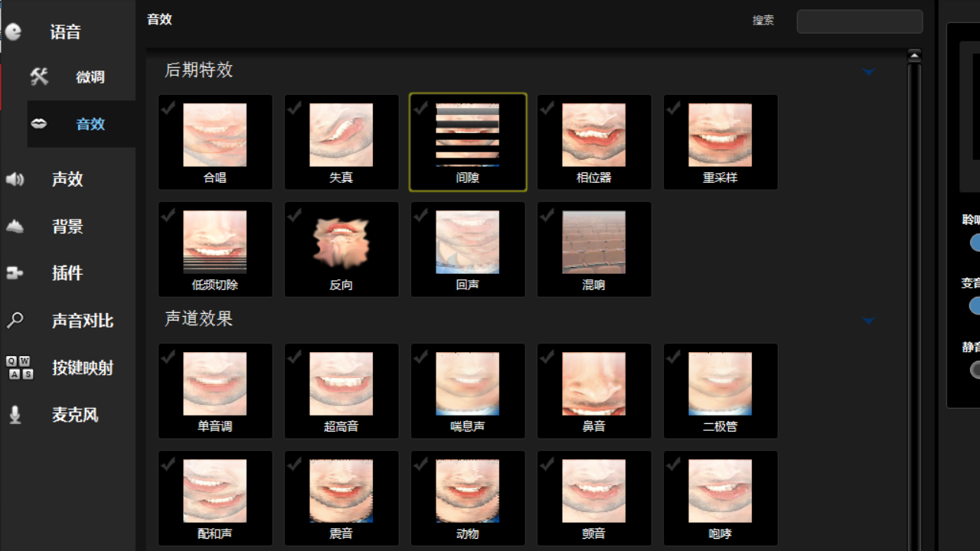Viewport: 980px width, 551px height.
Task: Open 插件 plugins via the plug icon
Action: pos(15,272)
